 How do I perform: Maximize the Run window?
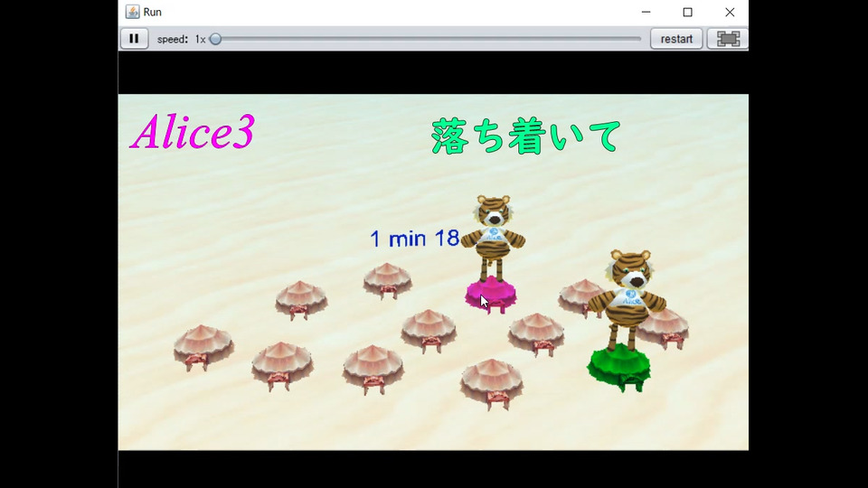pyautogui.click(x=687, y=12)
